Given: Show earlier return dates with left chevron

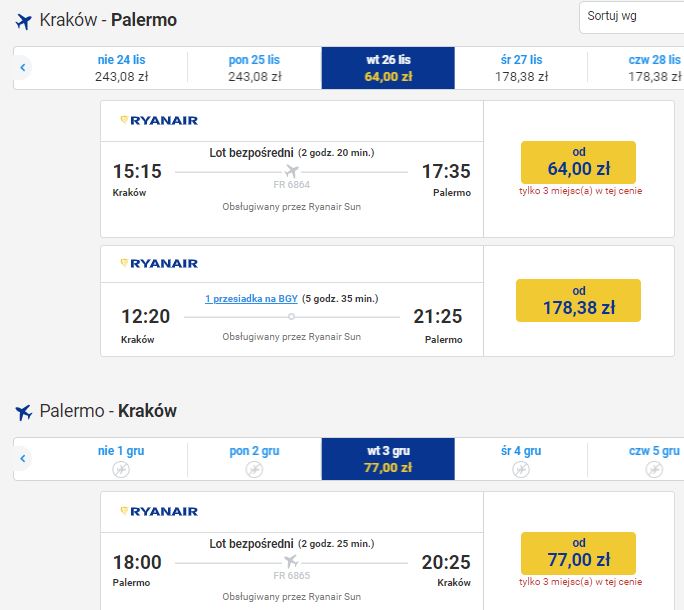Looking at the screenshot, I should coord(23,459).
